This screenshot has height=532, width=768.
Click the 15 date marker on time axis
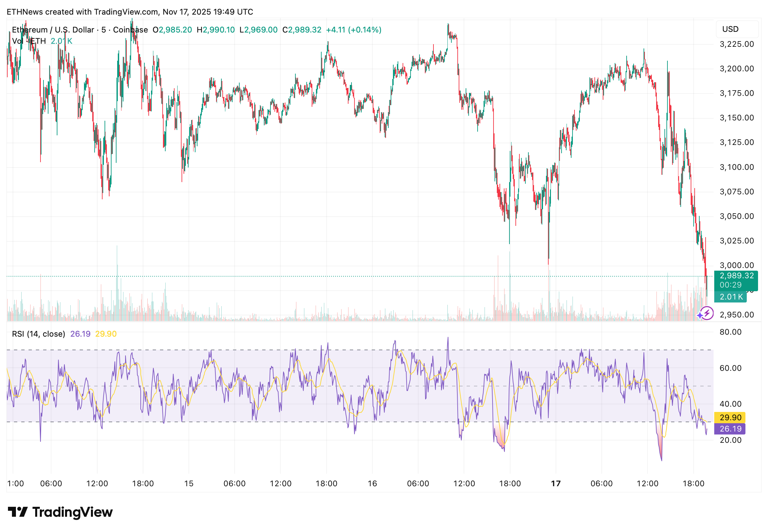[189, 483]
